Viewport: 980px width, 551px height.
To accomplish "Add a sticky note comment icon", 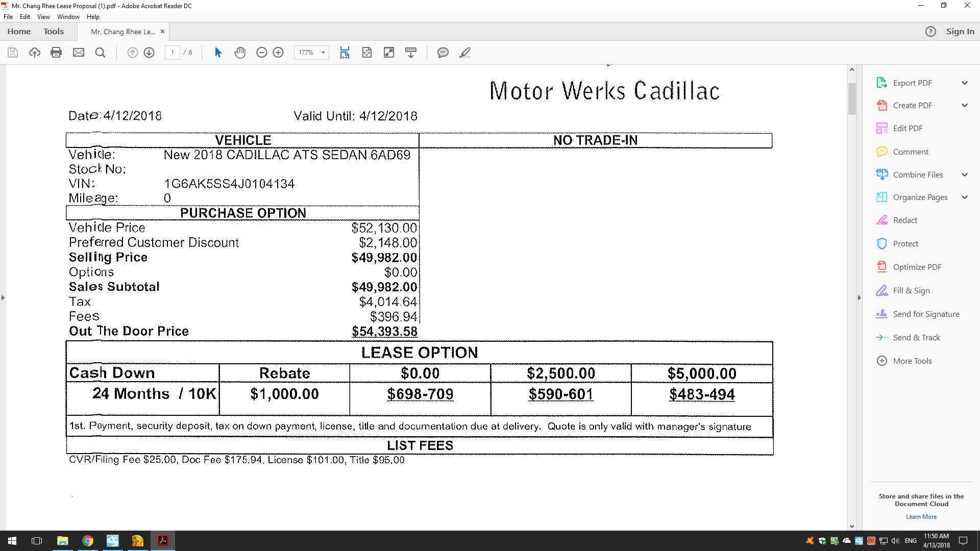I will click(443, 53).
